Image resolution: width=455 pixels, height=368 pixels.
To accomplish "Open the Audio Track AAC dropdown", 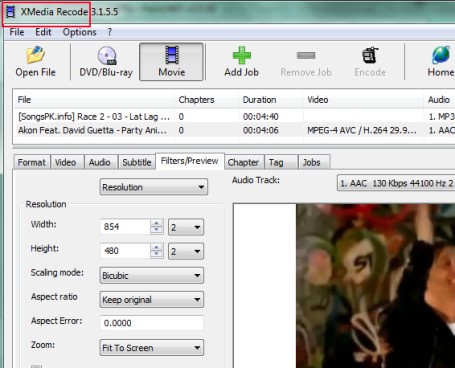I will click(396, 183).
